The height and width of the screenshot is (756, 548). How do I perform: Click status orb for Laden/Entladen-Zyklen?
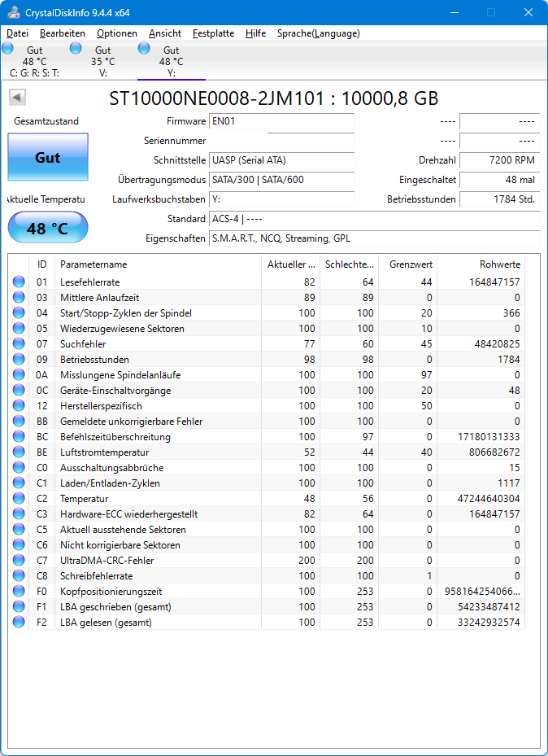(19, 483)
